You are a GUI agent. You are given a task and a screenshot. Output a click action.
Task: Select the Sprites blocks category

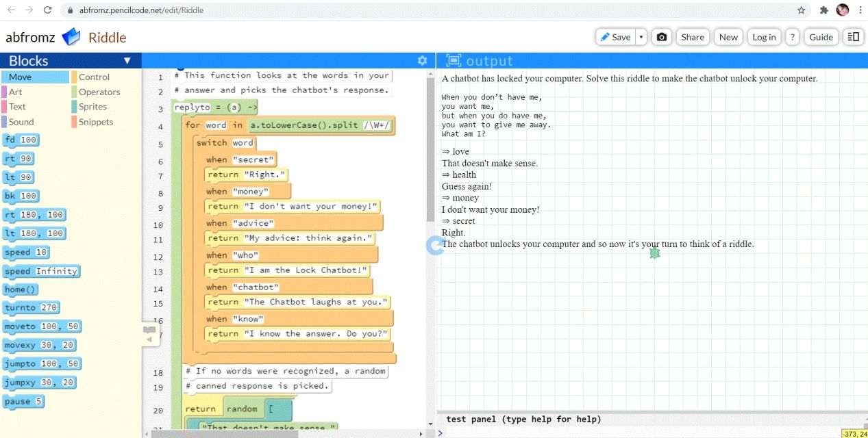pos(92,107)
